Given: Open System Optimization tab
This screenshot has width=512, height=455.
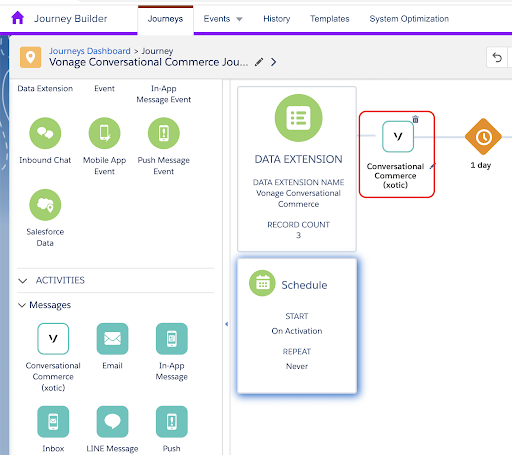Looking at the screenshot, I should [x=409, y=19].
